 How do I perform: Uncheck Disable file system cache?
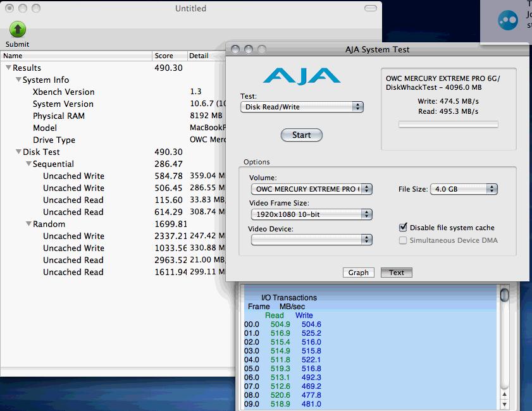click(x=403, y=228)
